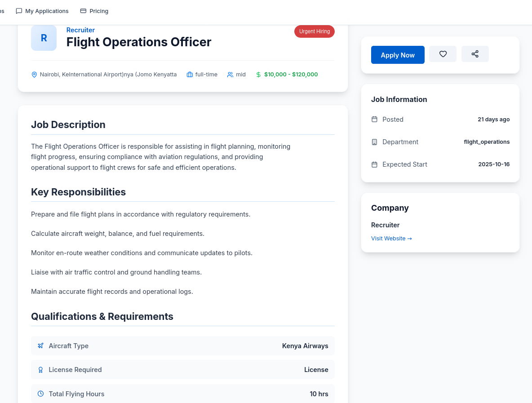Click the people icon next to mid level
532x403 pixels.
coord(230,75)
